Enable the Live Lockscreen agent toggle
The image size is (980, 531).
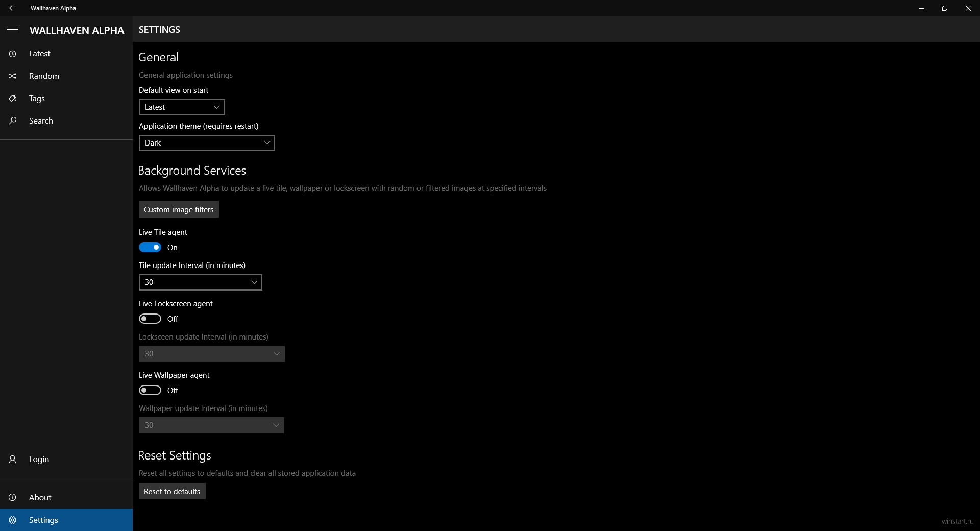(150, 319)
